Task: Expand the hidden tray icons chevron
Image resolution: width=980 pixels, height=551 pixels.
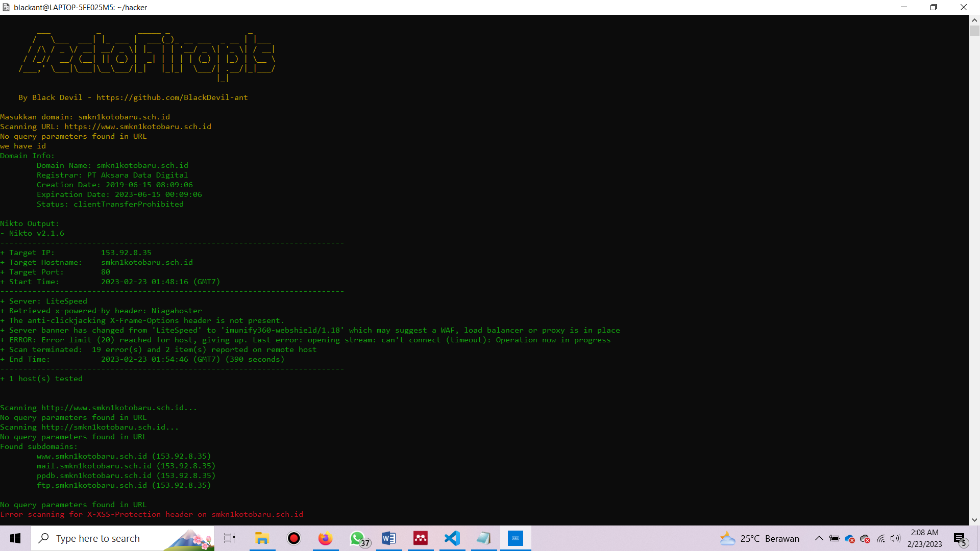Action: pos(819,538)
